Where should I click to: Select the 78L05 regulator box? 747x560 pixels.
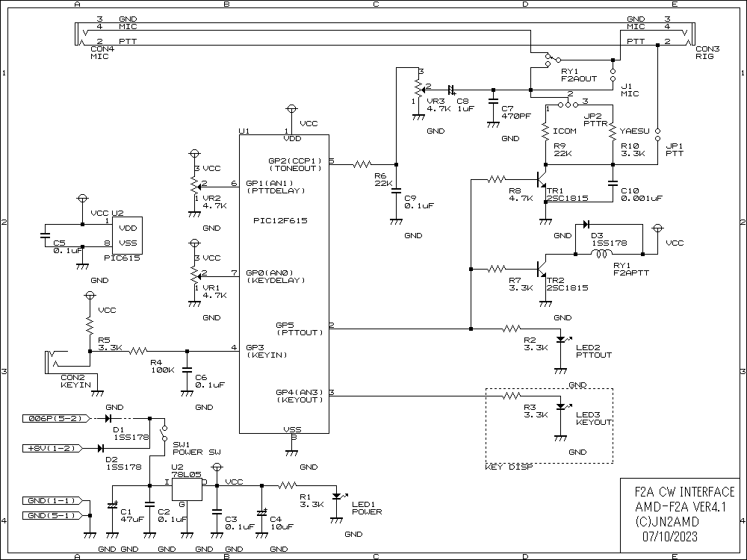(x=187, y=490)
